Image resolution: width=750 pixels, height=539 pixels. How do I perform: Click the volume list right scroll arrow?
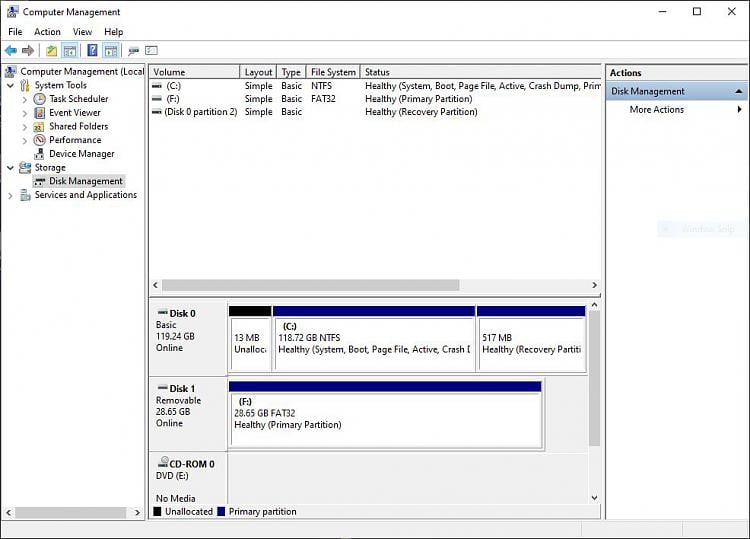coord(595,285)
